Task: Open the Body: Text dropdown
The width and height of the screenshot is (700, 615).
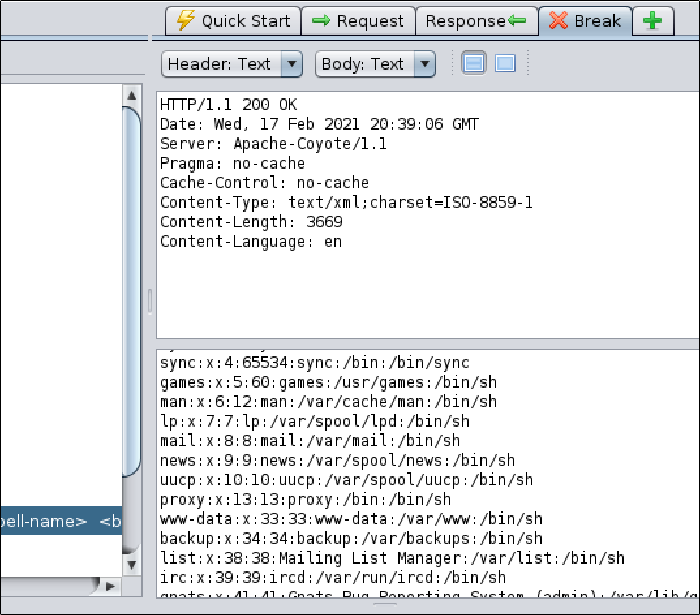Action: point(375,64)
